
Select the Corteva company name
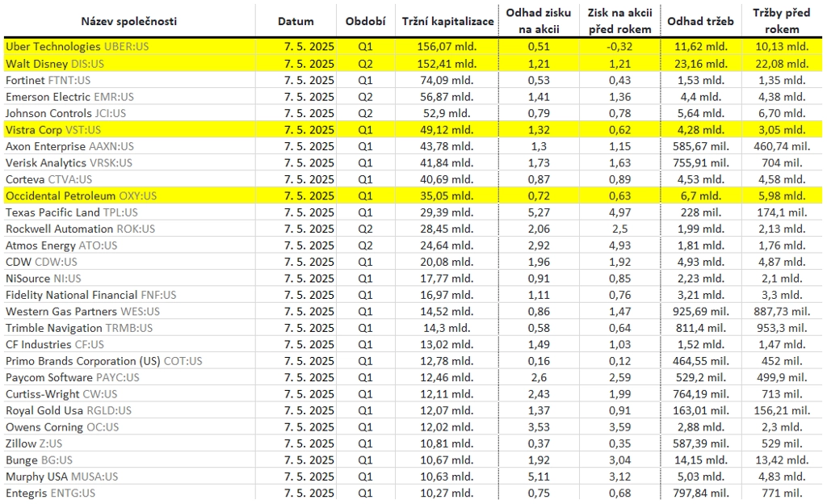(x=25, y=179)
